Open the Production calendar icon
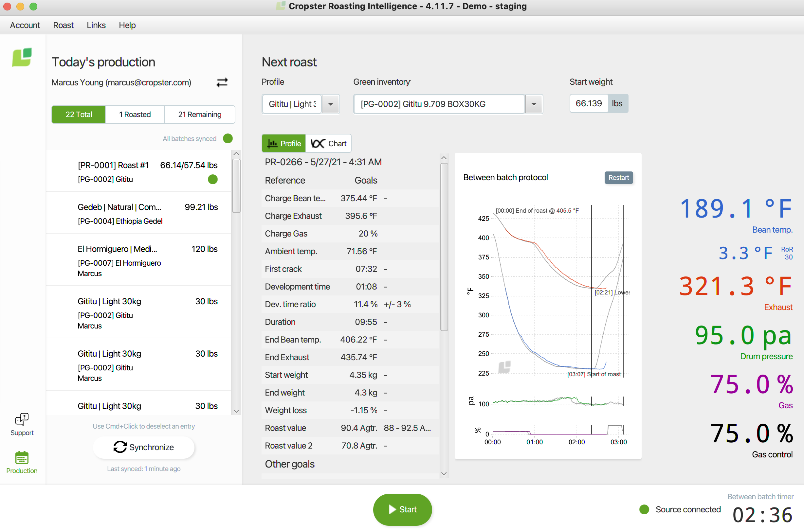Screen dimensions: 804x532 pyautogui.click(x=22, y=462)
